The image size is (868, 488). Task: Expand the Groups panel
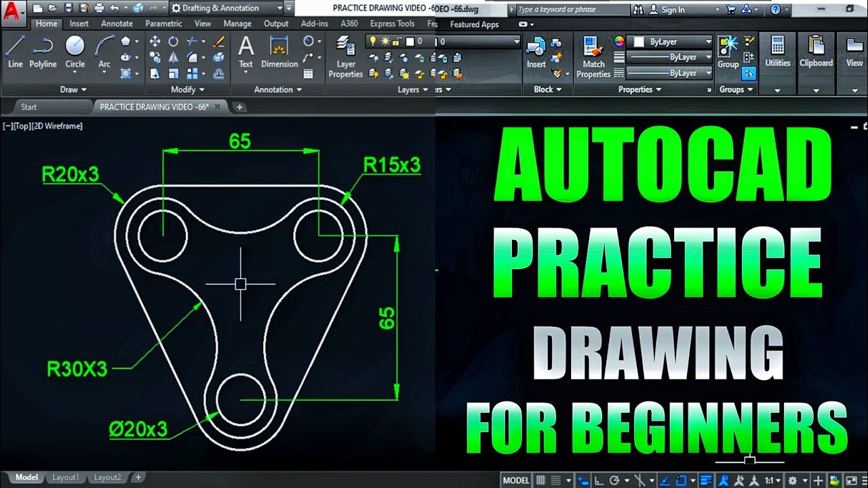pos(736,89)
